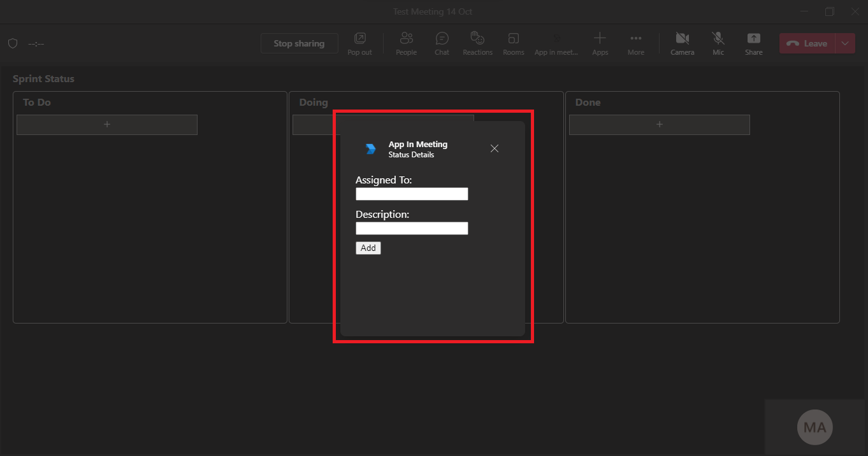Screen dimensions: 868x456
Task: Click the Pop out icon
Action: tap(359, 43)
